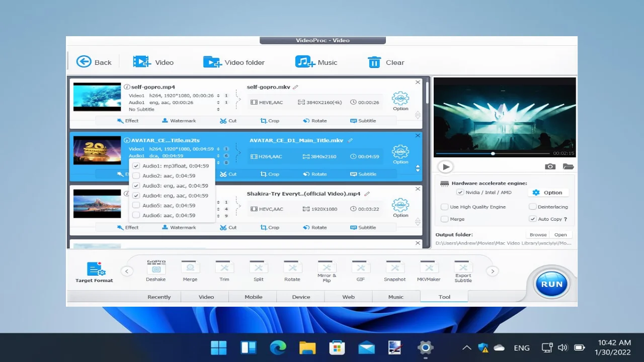This screenshot has width=644, height=362.
Task: Open Video1 track selector for AVATAR file
Action: pyautogui.click(x=218, y=149)
